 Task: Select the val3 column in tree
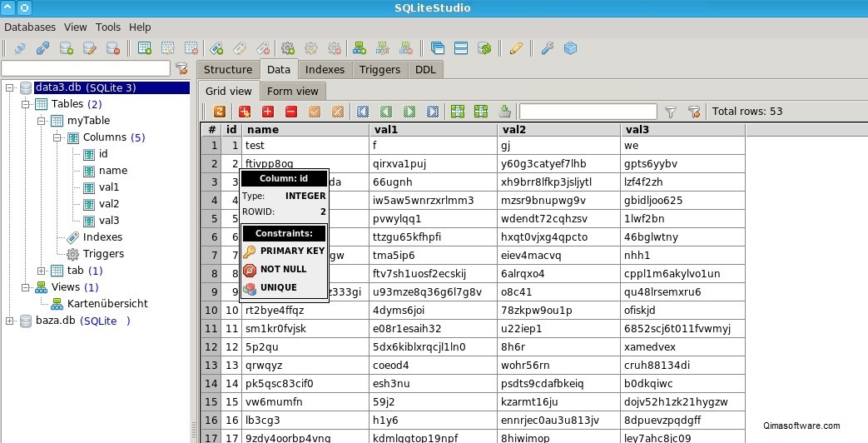pyautogui.click(x=109, y=221)
